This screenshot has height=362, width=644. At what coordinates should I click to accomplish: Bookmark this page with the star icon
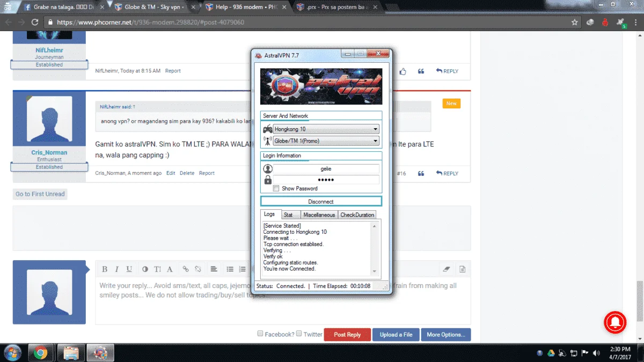(x=575, y=23)
